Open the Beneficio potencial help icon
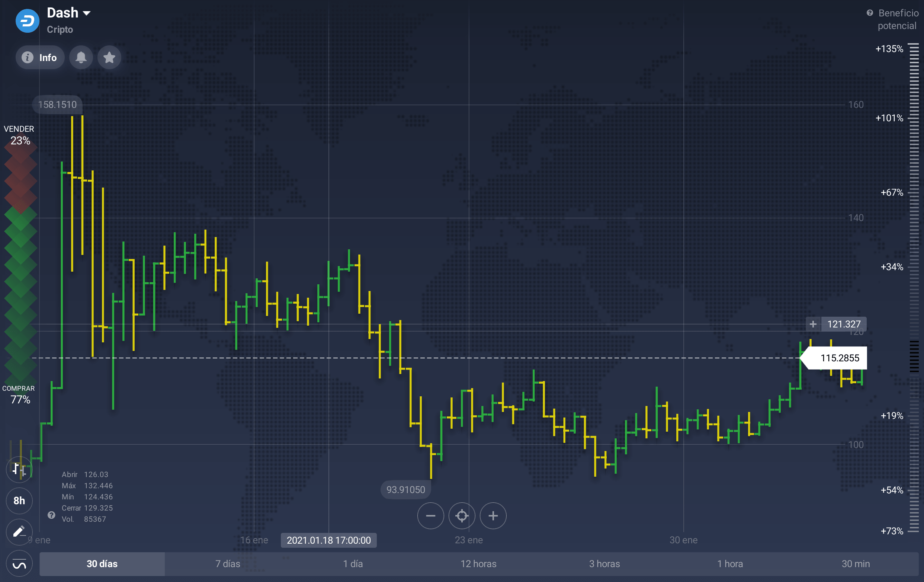 [x=870, y=13]
